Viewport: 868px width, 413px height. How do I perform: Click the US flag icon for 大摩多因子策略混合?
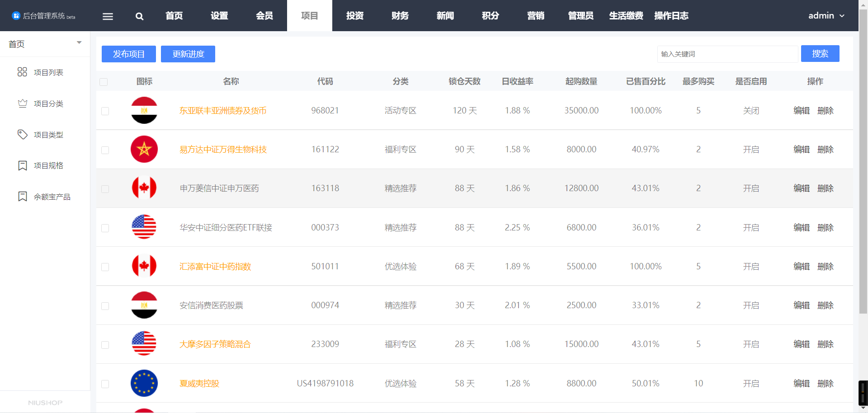coord(144,344)
